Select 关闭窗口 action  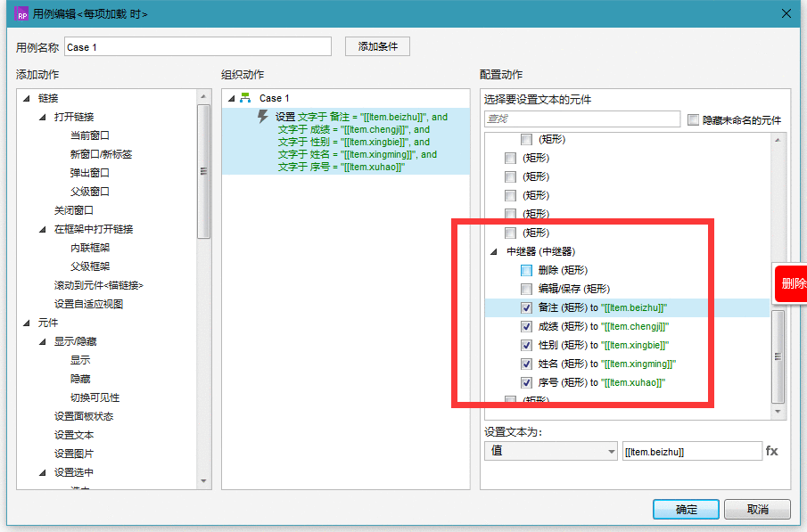(74, 210)
